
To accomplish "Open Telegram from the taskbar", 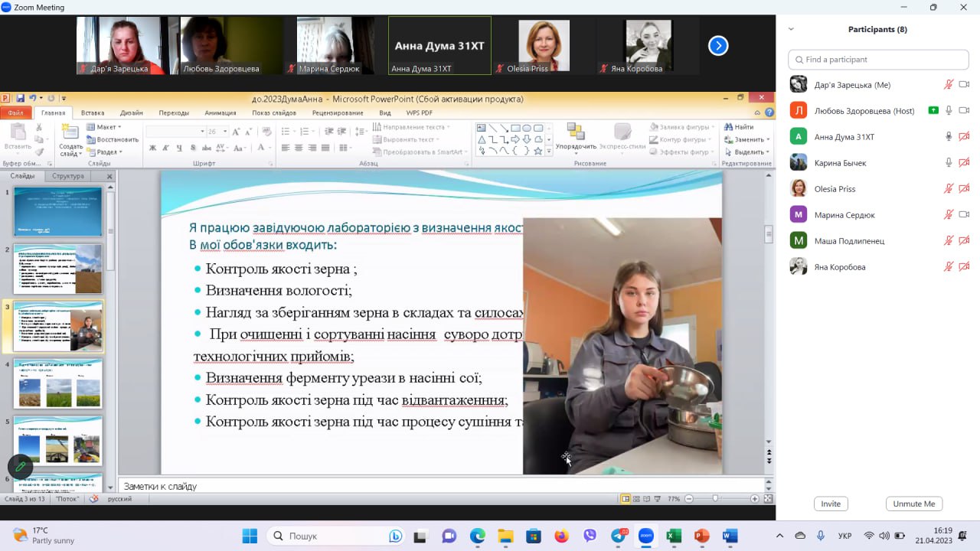I will click(619, 536).
